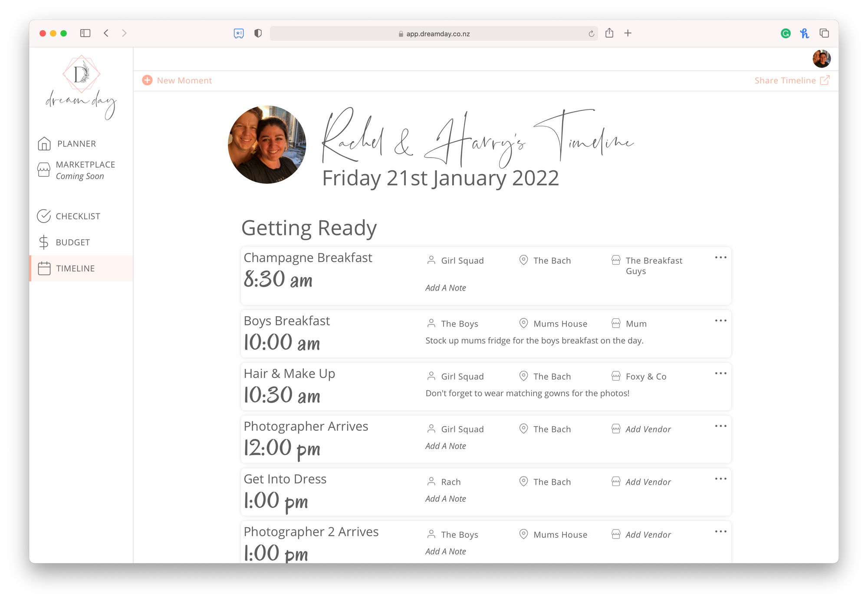Click 10:30 am time of Hair & Make Up
The width and height of the screenshot is (868, 602).
[282, 395]
